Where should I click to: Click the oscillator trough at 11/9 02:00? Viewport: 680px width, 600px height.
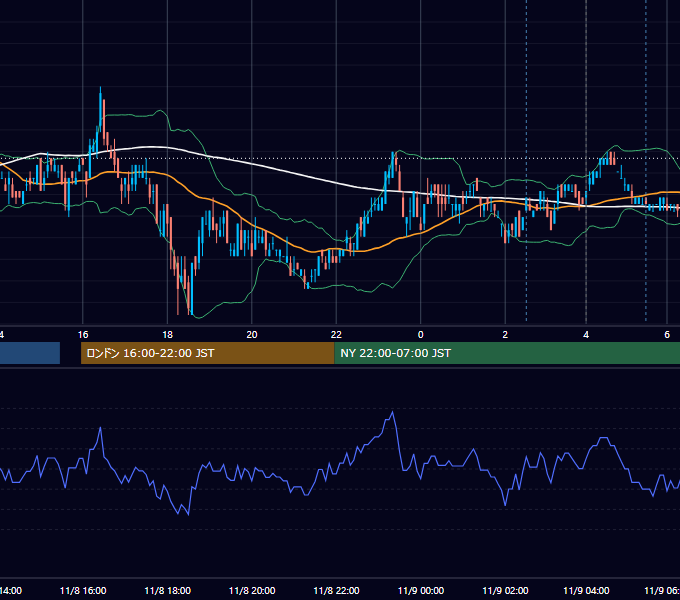(x=505, y=505)
